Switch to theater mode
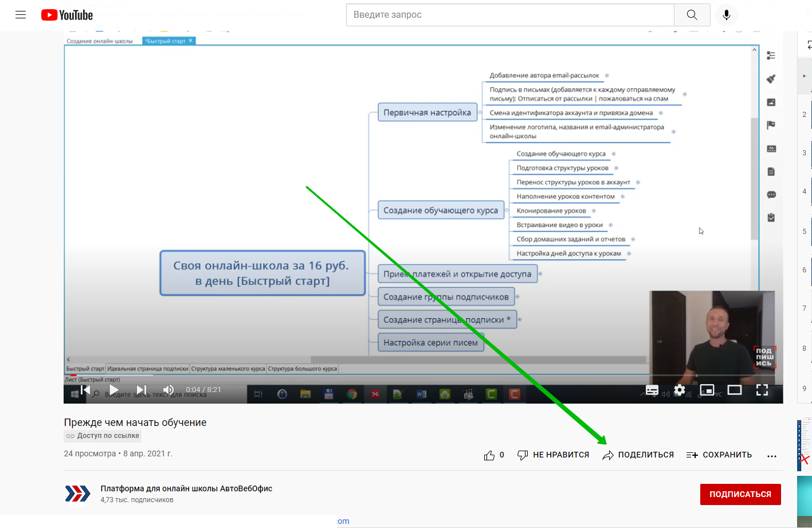The width and height of the screenshot is (812, 528). pos(735,390)
